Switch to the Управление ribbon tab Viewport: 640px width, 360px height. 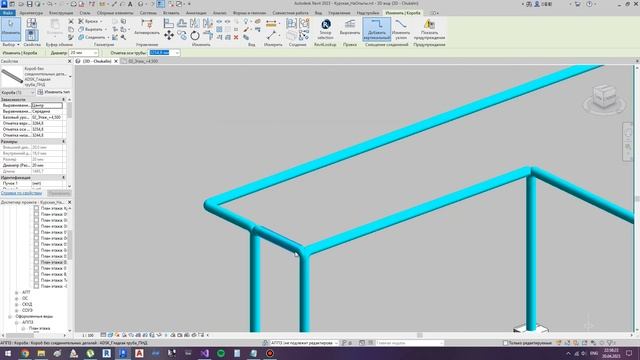(339, 13)
